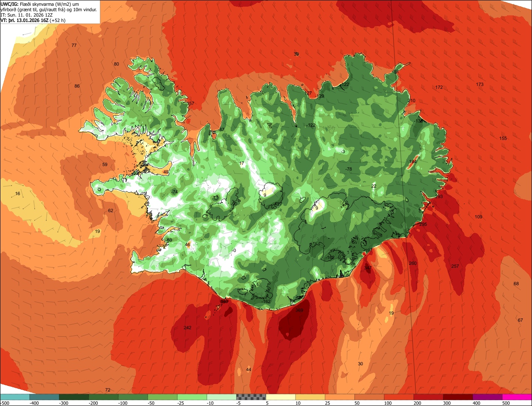This screenshot has width=532, height=406.
Task: Click the map value '62' west of Reykjanes
Action: (x=111, y=210)
